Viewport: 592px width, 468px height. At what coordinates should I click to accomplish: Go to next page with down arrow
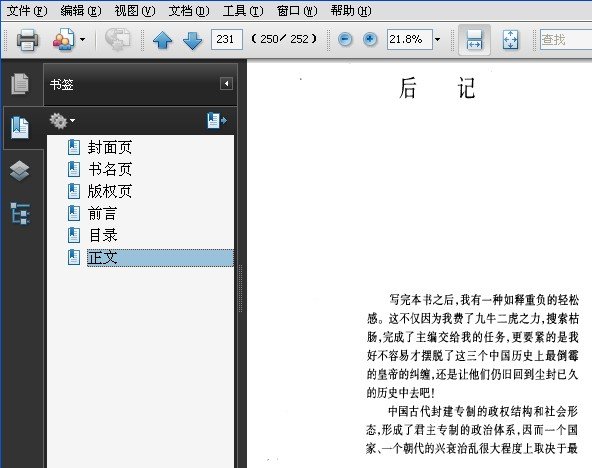click(193, 40)
